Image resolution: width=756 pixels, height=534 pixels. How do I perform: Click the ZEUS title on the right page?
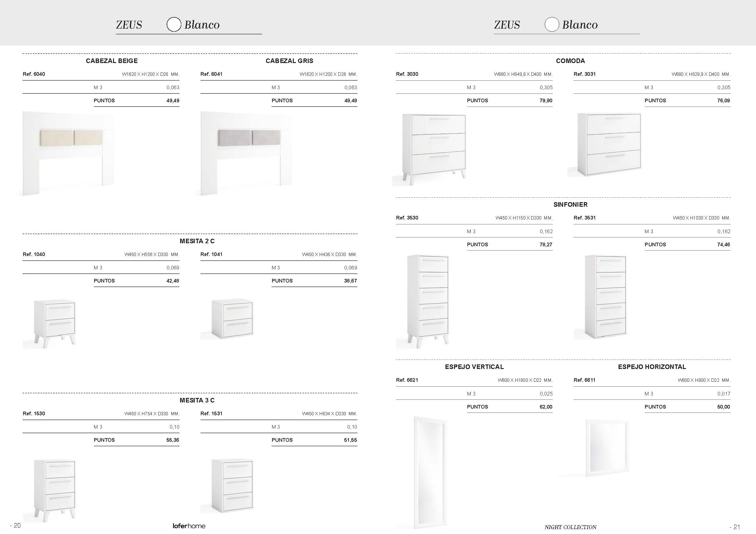click(x=507, y=25)
